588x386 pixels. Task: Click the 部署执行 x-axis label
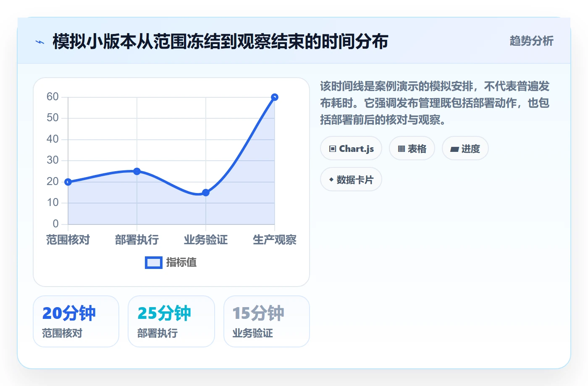click(137, 240)
